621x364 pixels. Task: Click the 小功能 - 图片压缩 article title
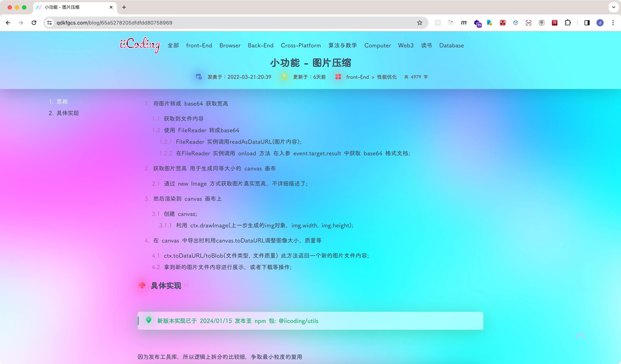310,63
